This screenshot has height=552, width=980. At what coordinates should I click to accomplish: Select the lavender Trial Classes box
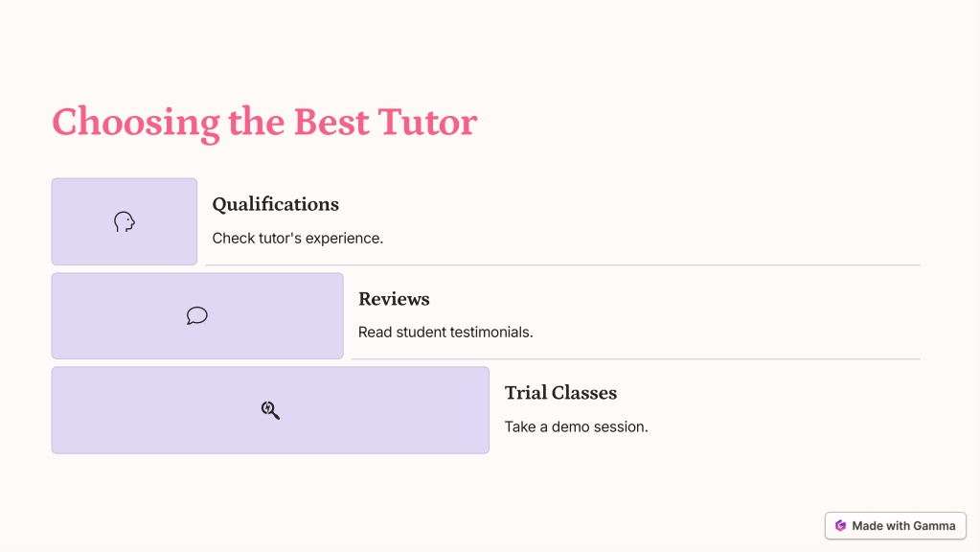270,410
